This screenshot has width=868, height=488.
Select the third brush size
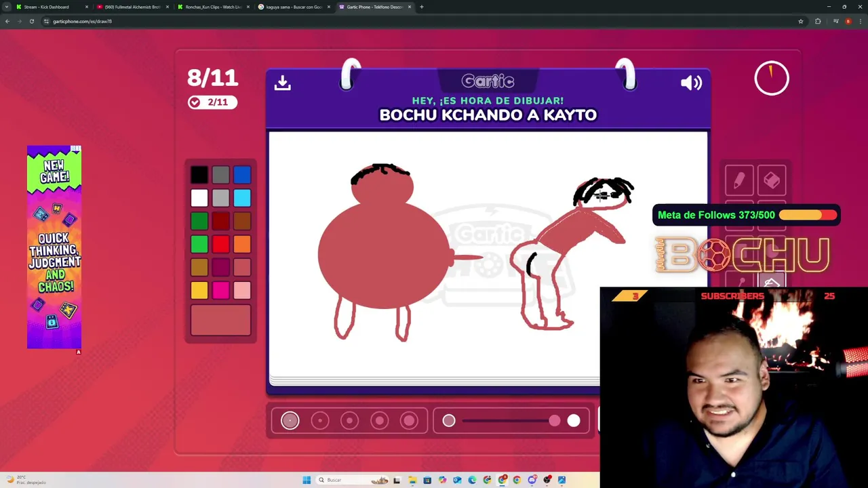(x=350, y=421)
